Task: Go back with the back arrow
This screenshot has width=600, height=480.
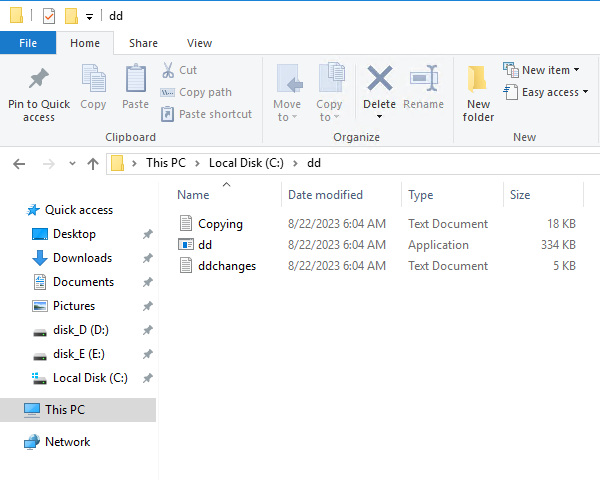Action: click(19, 164)
